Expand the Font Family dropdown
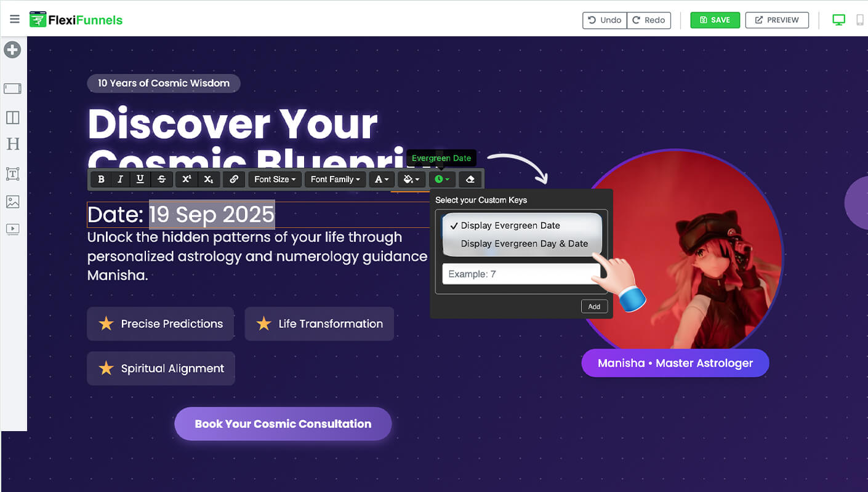 [x=335, y=180]
